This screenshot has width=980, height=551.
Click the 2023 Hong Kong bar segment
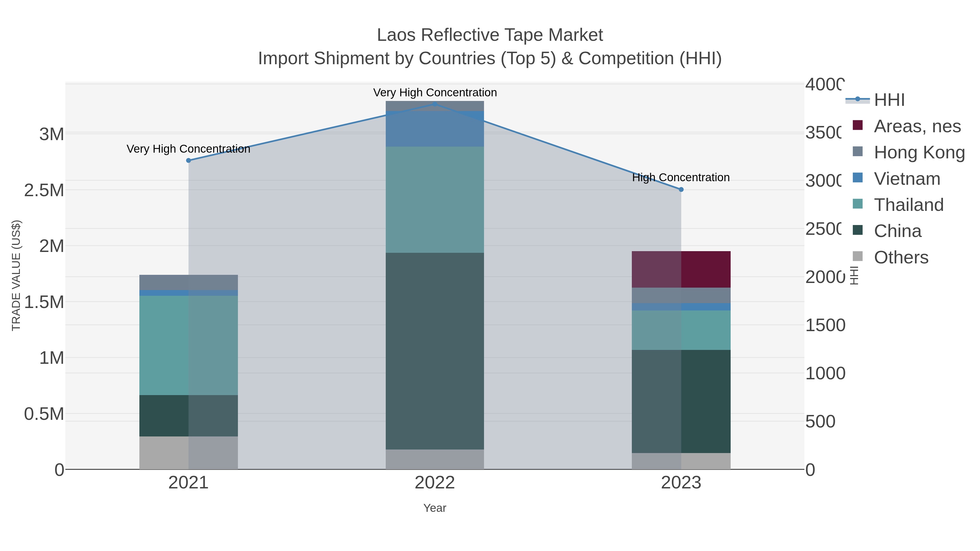pos(681,295)
